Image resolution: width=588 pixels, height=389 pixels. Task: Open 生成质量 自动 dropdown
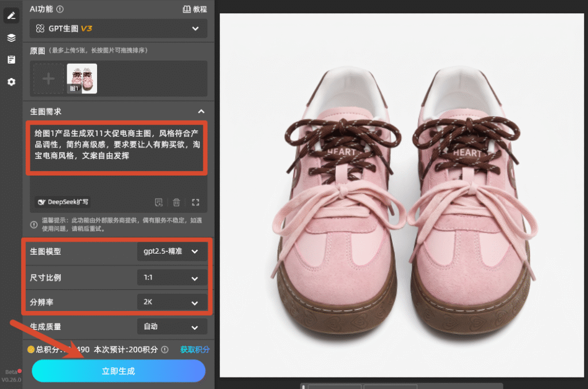(x=172, y=326)
